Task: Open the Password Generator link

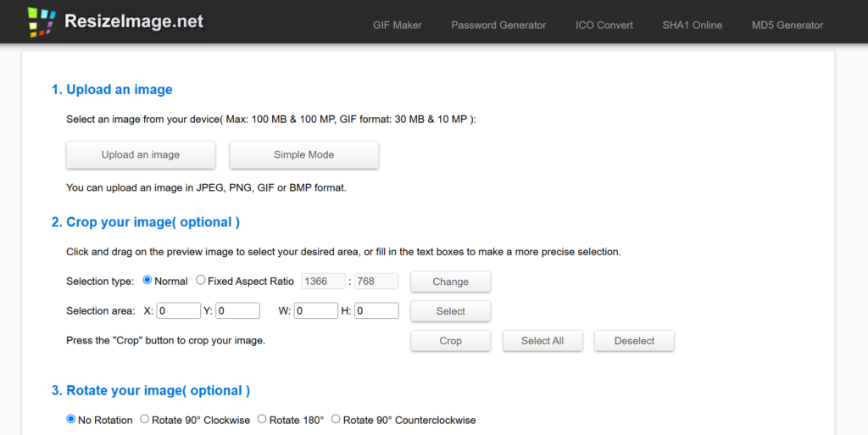Action: tap(498, 25)
